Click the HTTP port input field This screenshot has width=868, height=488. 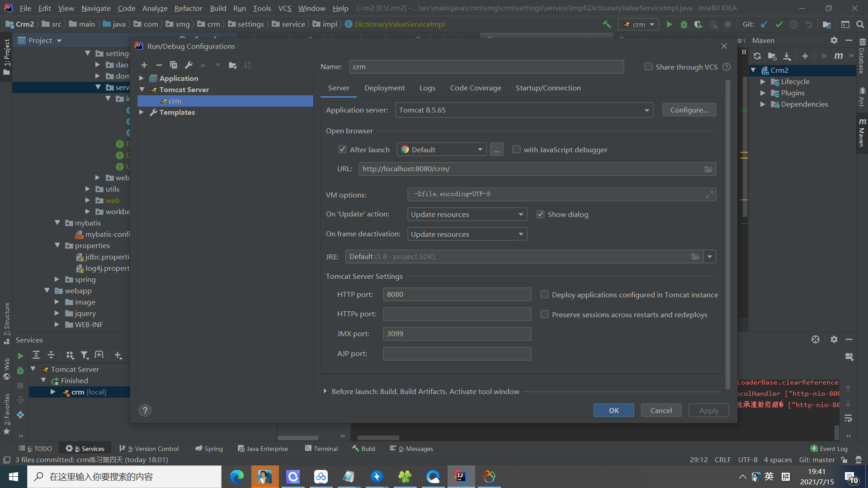457,294
